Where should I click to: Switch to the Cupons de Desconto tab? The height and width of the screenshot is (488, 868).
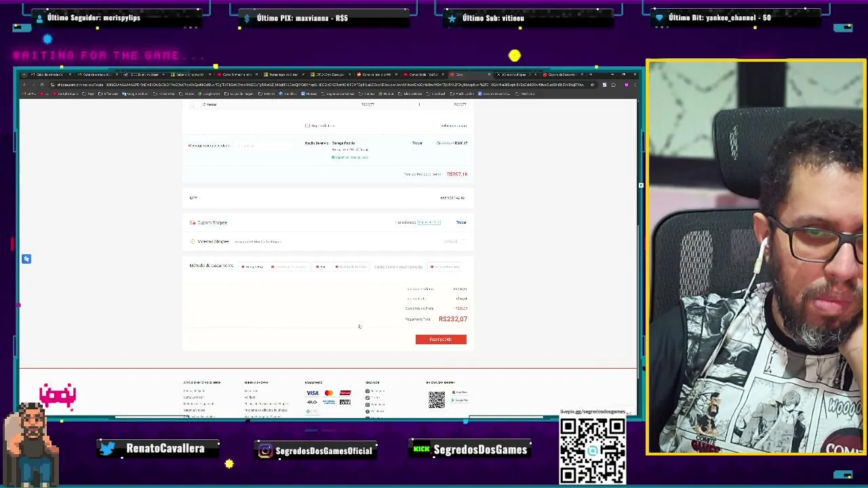click(x=561, y=75)
